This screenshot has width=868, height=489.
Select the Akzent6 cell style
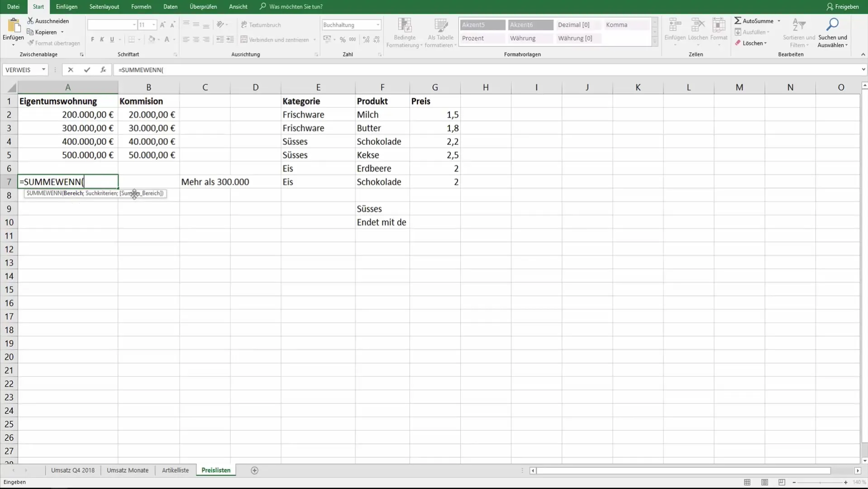(530, 25)
